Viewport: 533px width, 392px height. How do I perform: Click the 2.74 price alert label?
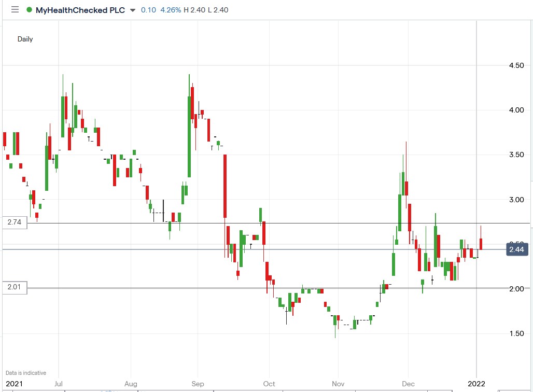(14, 222)
